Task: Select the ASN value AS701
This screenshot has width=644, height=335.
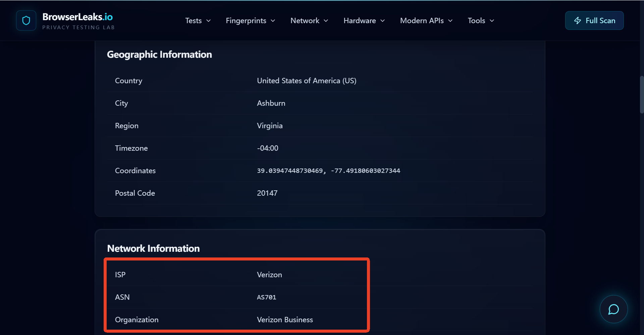Action: [x=266, y=297]
